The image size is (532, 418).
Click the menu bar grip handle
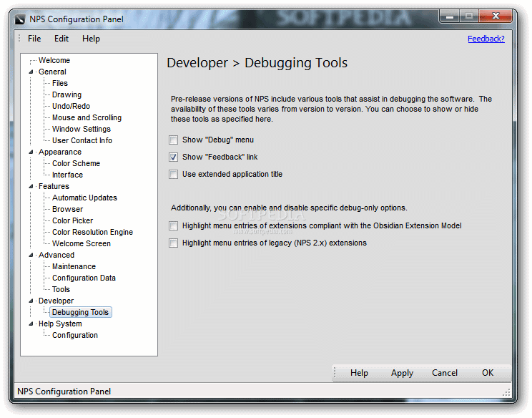tap(19, 38)
